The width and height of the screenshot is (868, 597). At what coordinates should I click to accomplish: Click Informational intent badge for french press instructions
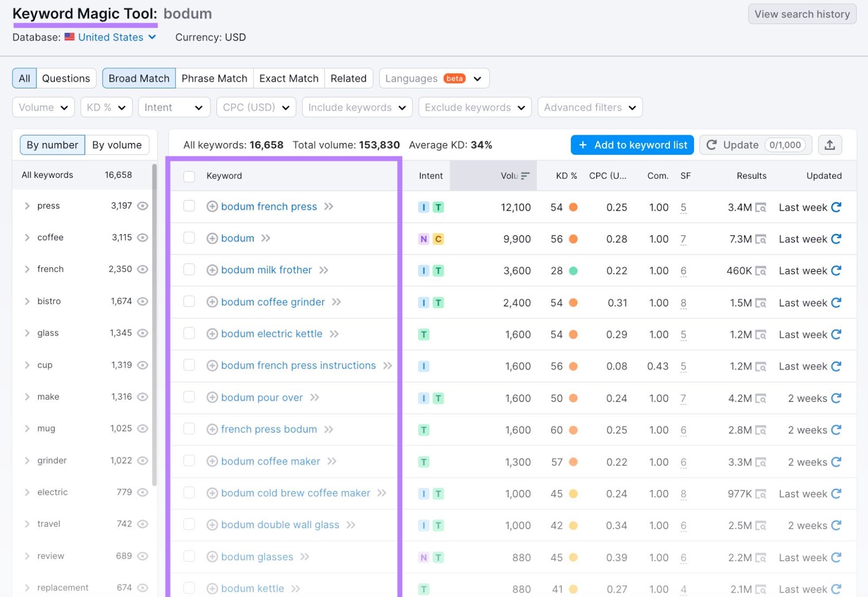[x=424, y=367]
